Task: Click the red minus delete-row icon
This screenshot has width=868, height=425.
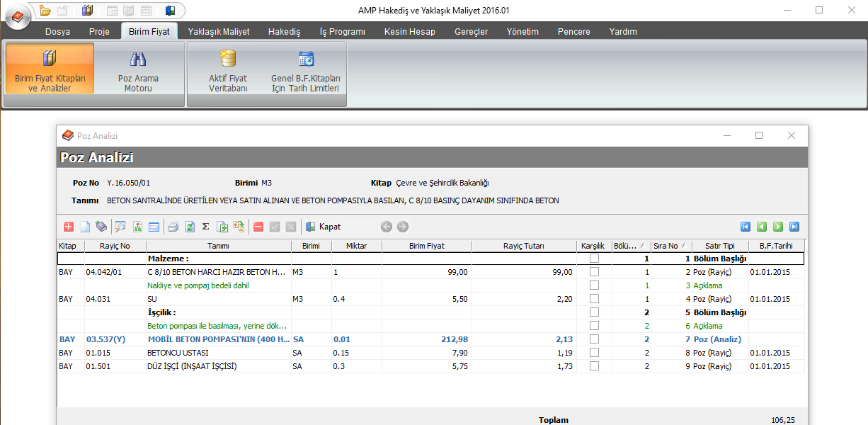Action: click(258, 227)
